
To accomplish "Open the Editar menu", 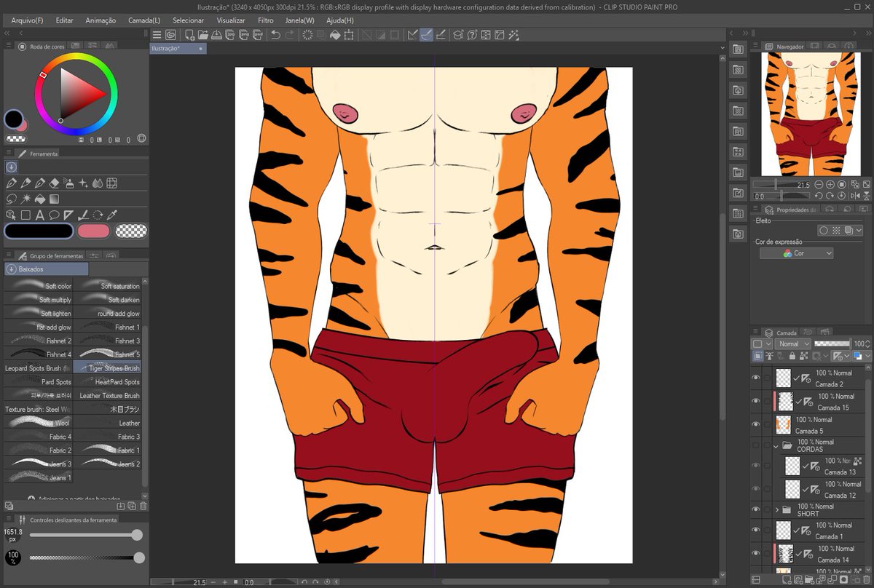I will pos(64,20).
